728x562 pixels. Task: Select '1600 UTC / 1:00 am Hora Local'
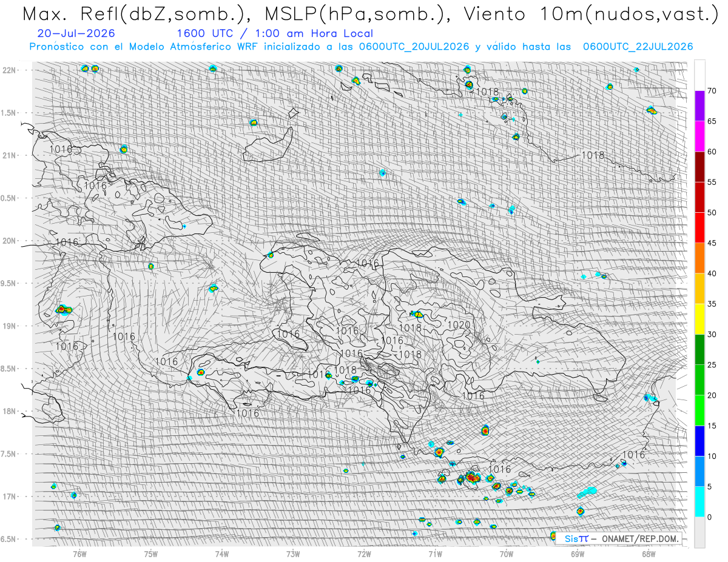[x=275, y=33]
